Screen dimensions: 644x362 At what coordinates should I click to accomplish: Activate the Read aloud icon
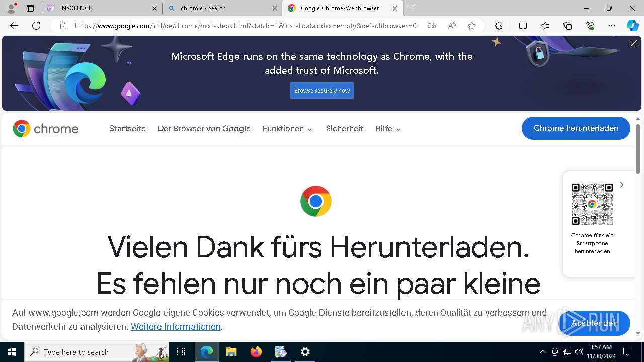click(452, 26)
